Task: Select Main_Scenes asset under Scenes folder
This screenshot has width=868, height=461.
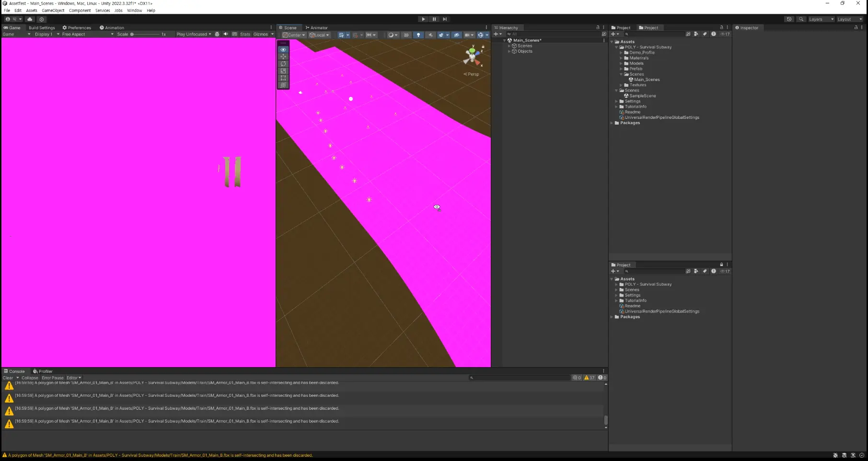Action: tap(644, 80)
